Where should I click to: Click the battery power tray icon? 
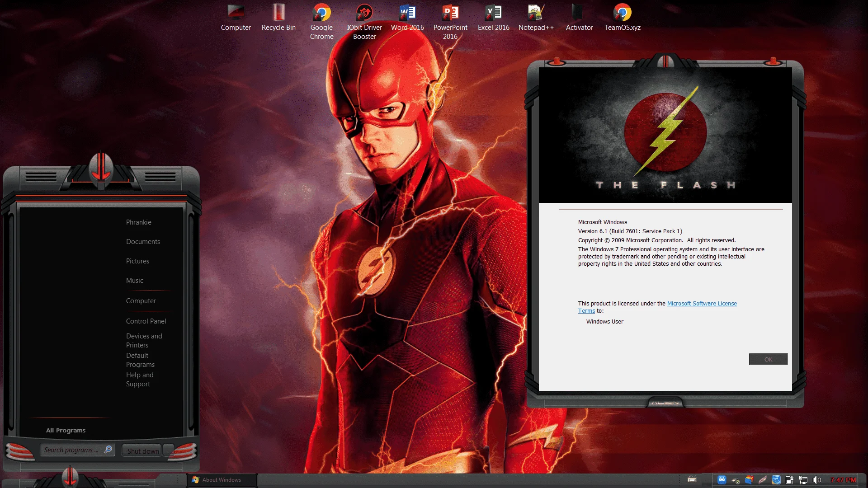[790, 480]
